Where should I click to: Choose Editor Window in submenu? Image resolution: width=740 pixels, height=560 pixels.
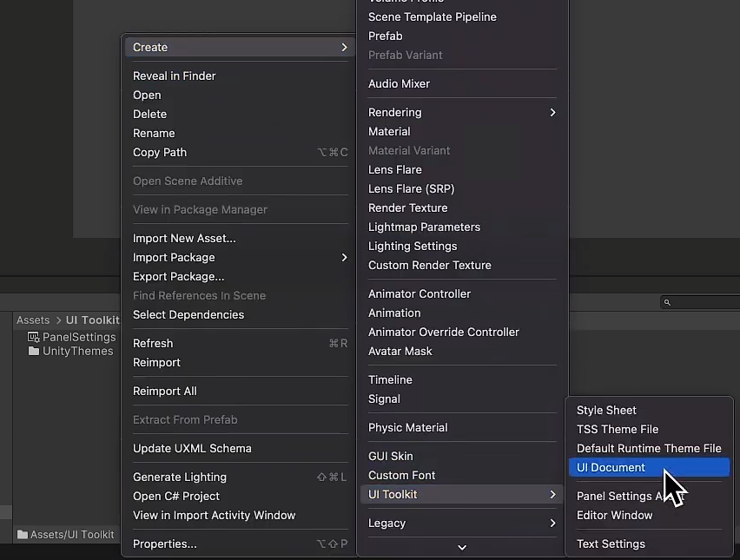click(649, 515)
